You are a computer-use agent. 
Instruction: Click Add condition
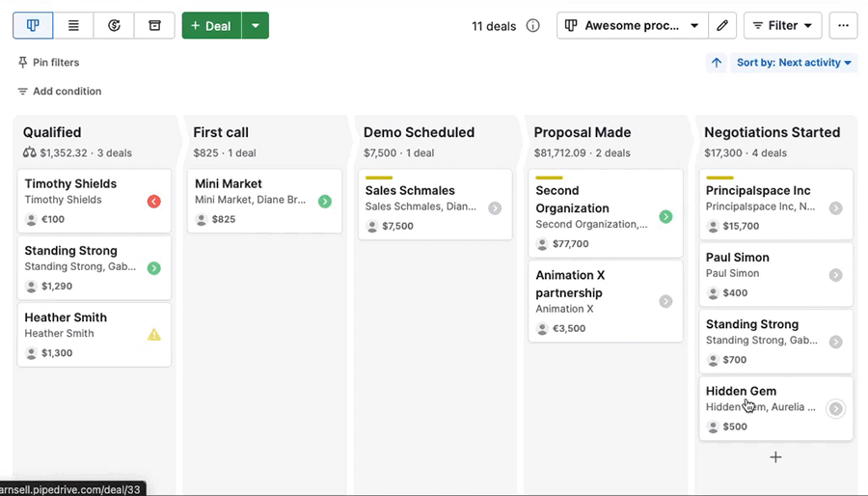coord(59,92)
